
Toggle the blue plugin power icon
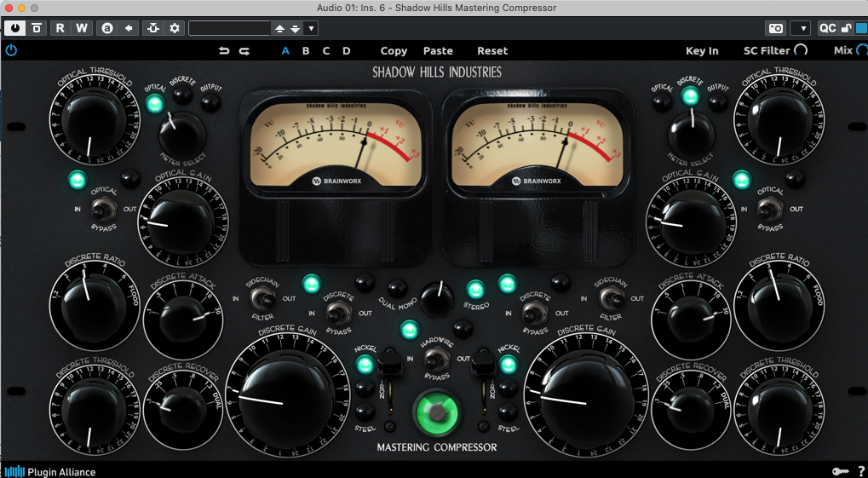11,50
